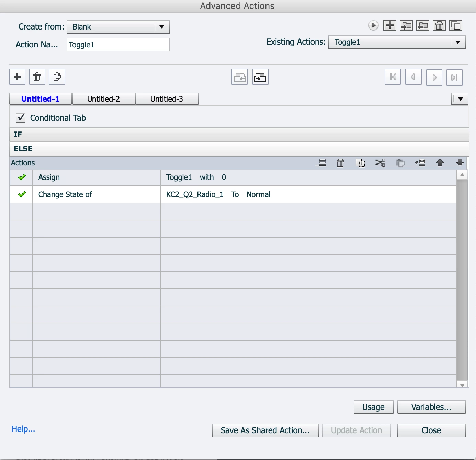Open the Help link
The width and height of the screenshot is (476, 460).
[23, 429]
